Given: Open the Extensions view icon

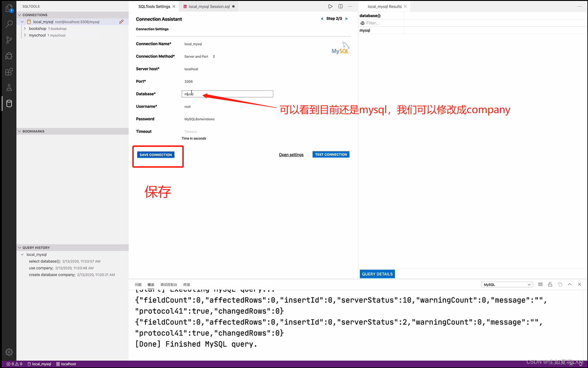Looking at the screenshot, I should coord(9,72).
